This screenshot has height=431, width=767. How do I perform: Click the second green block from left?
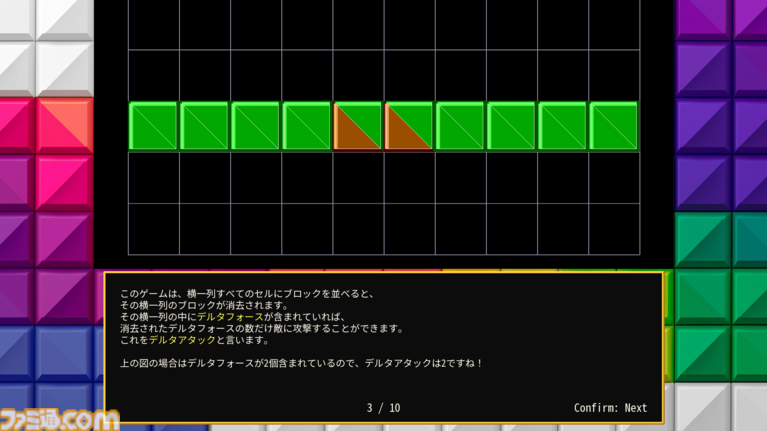(204, 126)
